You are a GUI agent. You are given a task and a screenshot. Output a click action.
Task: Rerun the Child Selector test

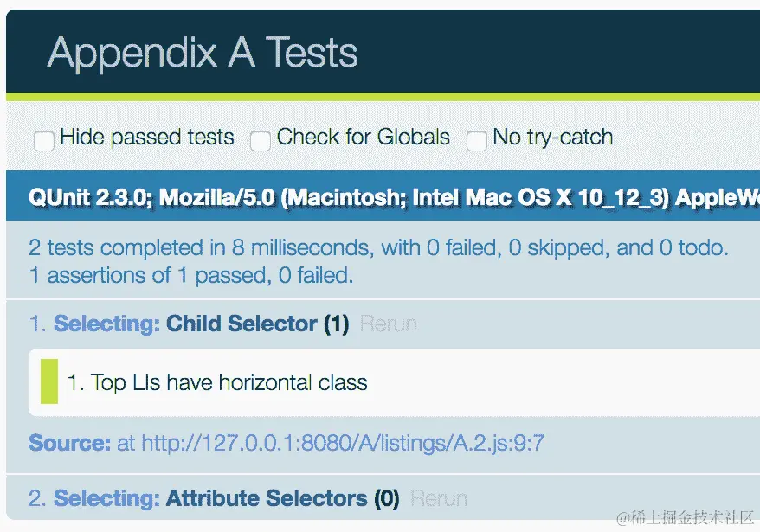(x=388, y=324)
